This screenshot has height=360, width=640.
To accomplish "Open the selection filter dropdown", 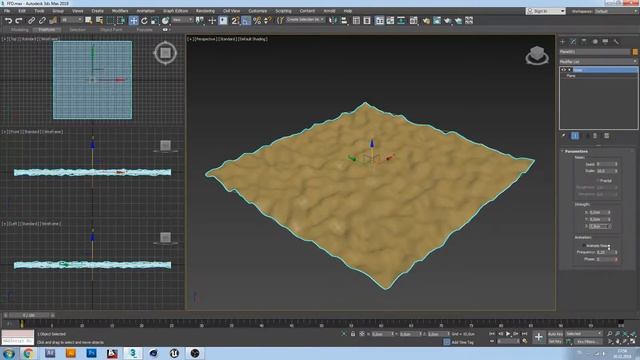I will [72, 20].
